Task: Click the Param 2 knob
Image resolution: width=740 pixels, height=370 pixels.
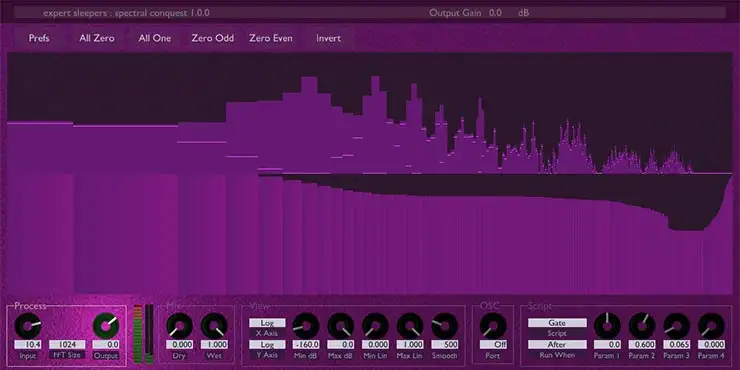Action: pyautogui.click(x=642, y=326)
